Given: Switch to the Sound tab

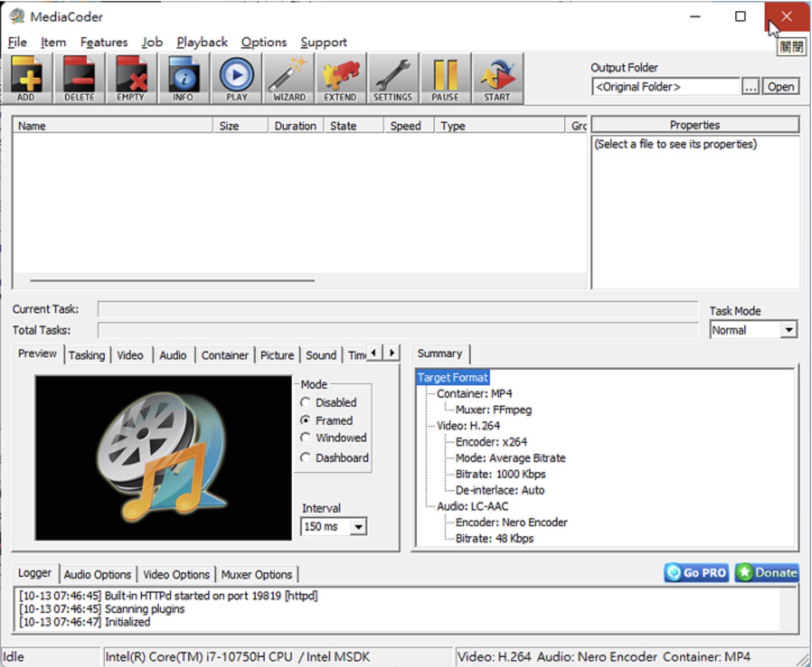Looking at the screenshot, I should (321, 355).
